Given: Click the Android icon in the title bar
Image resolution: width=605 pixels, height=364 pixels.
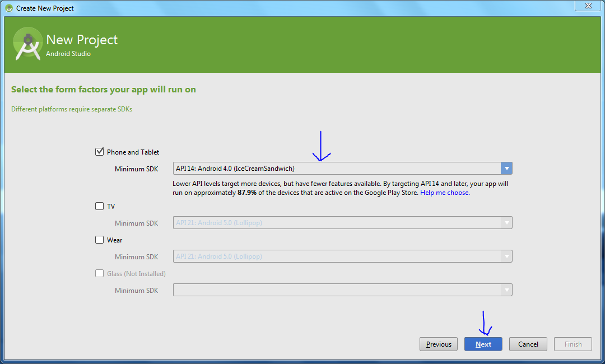Looking at the screenshot, I should tap(8, 8).
